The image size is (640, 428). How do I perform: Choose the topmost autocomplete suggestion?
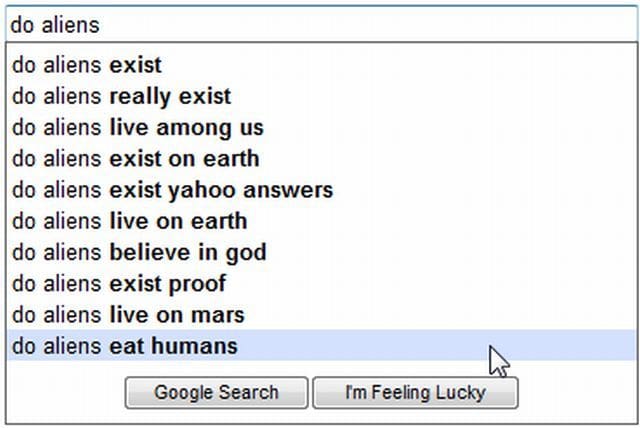pyautogui.click(x=86, y=66)
